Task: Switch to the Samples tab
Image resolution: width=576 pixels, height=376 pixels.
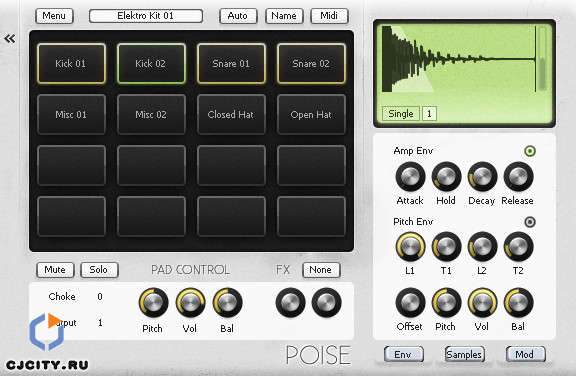Action: pos(464,354)
